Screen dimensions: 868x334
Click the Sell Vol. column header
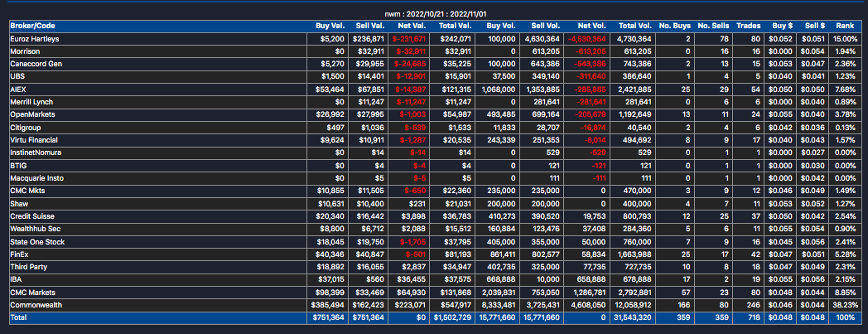click(x=546, y=26)
